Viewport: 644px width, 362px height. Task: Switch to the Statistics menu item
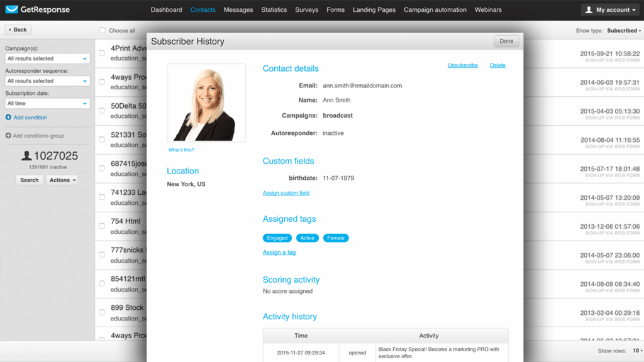pyautogui.click(x=274, y=9)
